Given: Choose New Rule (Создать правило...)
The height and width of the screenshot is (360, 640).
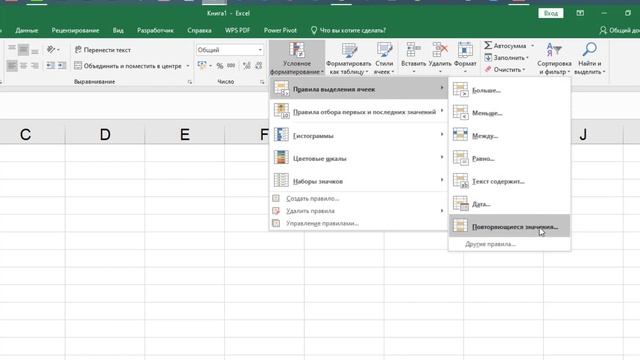Looking at the screenshot, I should 359,198.
